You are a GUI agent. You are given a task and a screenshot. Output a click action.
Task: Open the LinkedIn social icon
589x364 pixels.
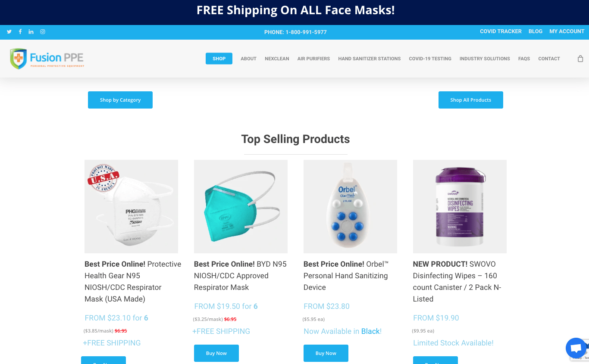click(31, 32)
